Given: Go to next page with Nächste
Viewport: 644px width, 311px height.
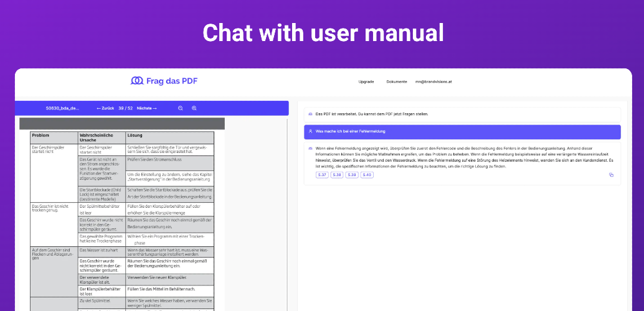Looking at the screenshot, I should (x=146, y=108).
